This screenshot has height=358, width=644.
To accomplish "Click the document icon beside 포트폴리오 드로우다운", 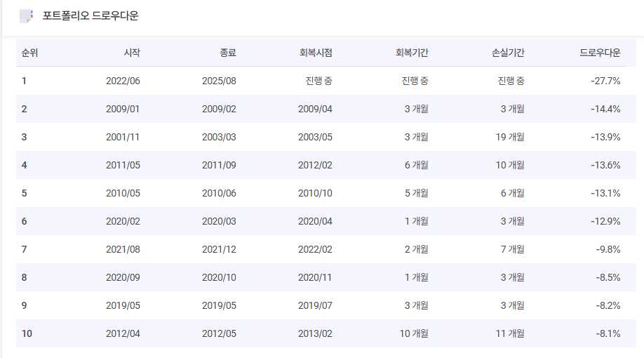I will 26,16.
